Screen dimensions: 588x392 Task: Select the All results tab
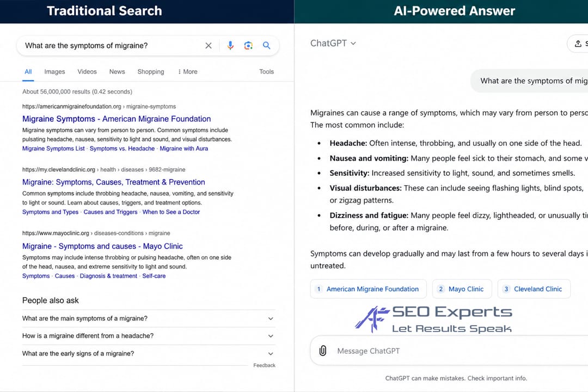click(x=28, y=72)
